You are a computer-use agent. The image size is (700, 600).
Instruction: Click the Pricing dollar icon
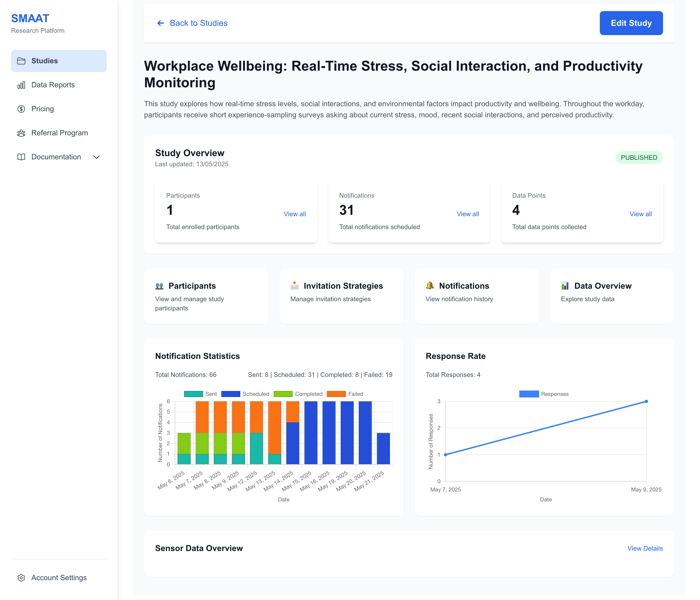click(x=21, y=109)
